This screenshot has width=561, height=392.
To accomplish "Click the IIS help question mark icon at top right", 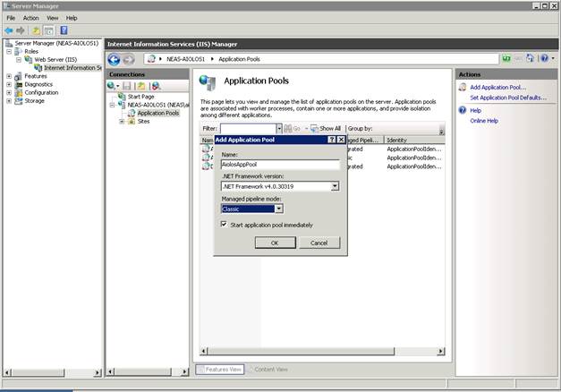I will pos(545,58).
